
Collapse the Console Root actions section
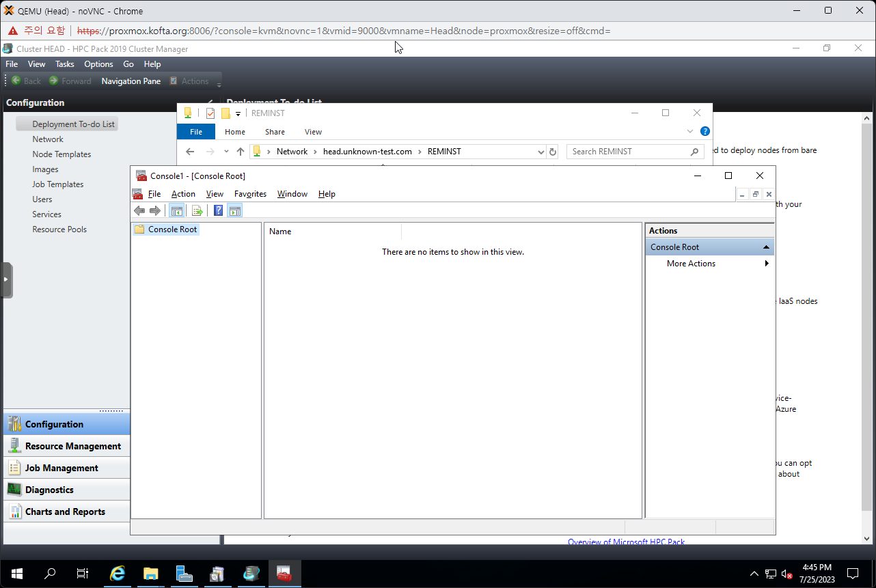[x=766, y=247]
